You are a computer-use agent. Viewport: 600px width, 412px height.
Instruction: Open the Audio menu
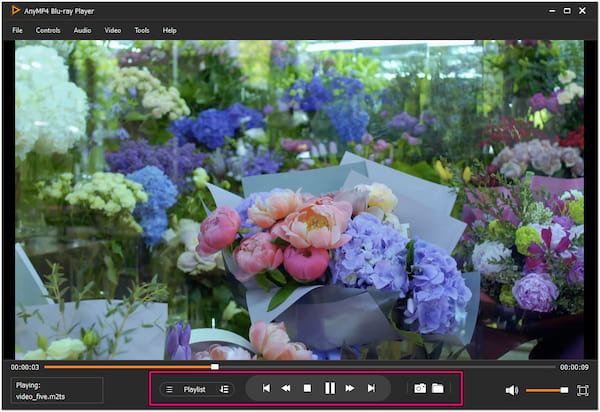click(x=82, y=30)
